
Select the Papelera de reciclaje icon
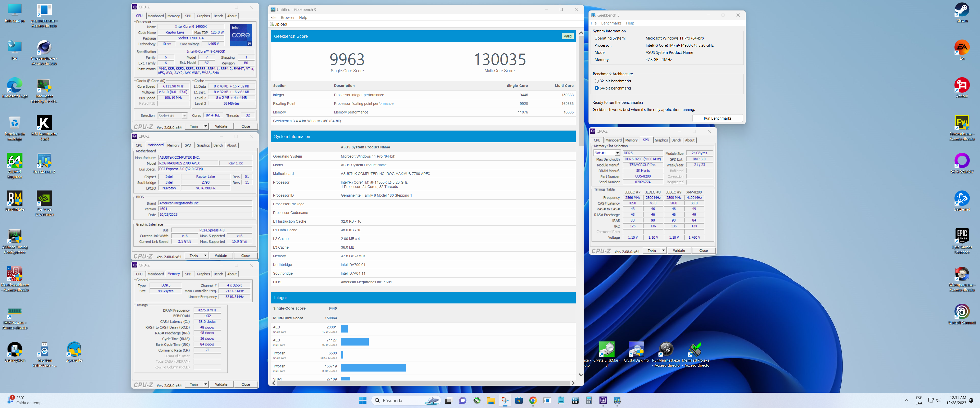[15, 128]
